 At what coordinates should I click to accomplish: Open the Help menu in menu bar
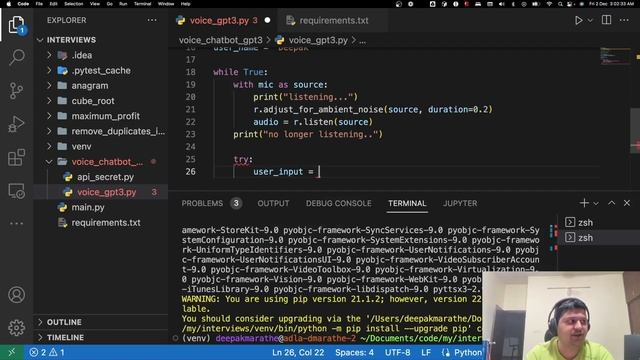coord(185,4)
